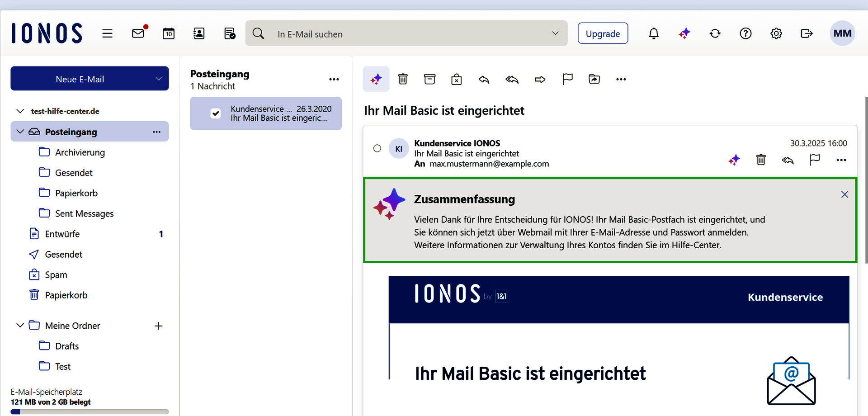Viewport: 868px width, 416px height.
Task: Open the mail app icon in header
Action: (x=139, y=33)
